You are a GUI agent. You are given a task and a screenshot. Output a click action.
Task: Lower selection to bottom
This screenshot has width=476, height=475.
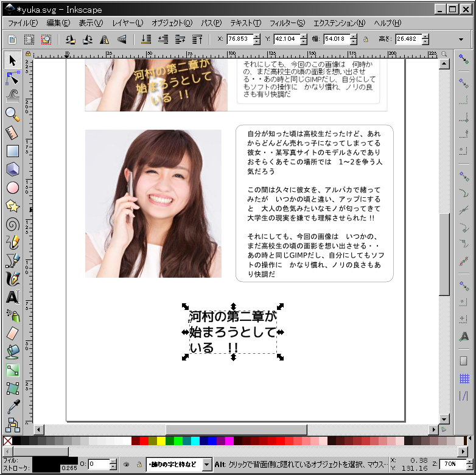click(146, 39)
